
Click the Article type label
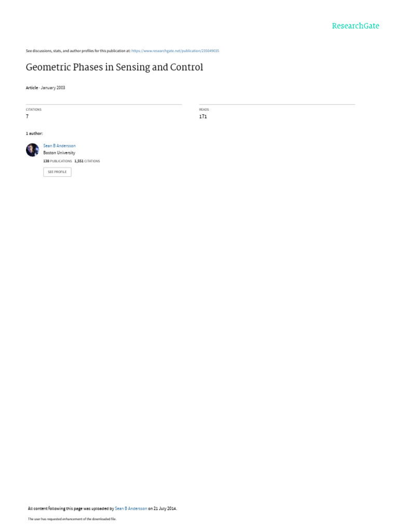(x=32, y=87)
